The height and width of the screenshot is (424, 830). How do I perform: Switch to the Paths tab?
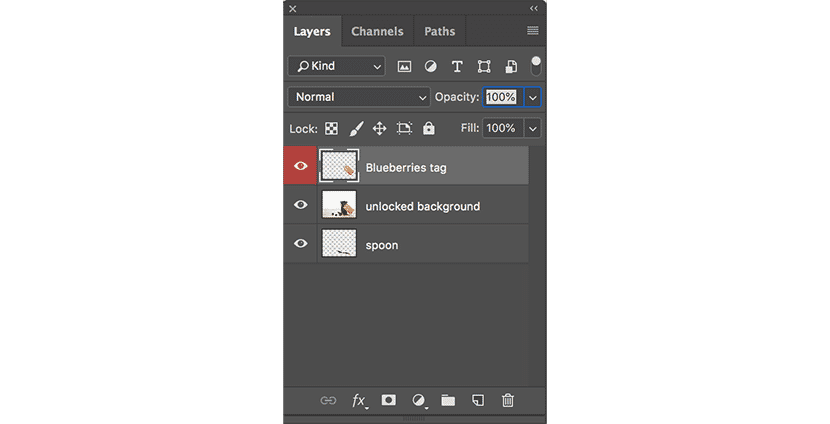(439, 31)
